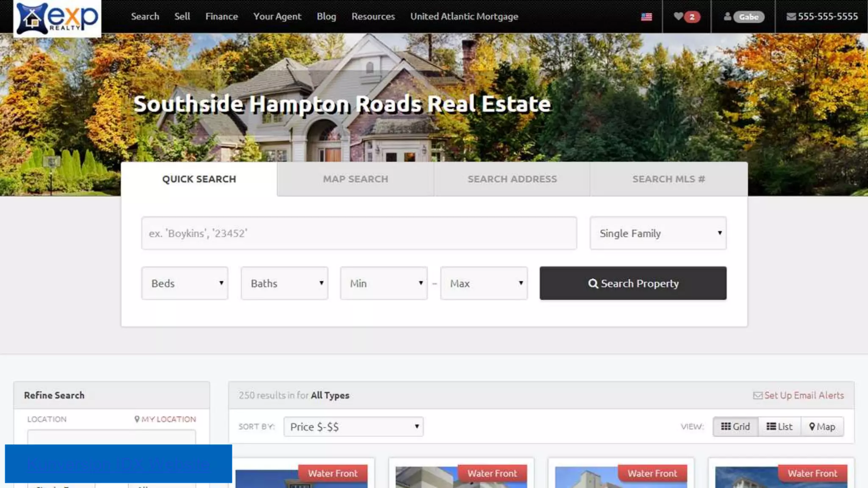Click the location search text field
This screenshot has width=868, height=488.
[x=359, y=233]
